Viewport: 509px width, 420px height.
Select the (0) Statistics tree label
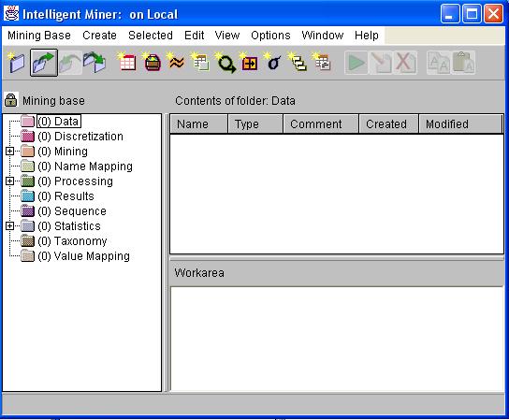point(69,226)
